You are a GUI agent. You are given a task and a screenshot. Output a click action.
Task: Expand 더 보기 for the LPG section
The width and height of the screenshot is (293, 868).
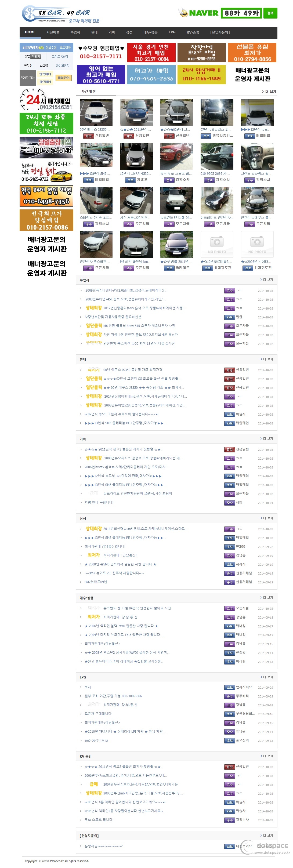pyautogui.click(x=266, y=677)
